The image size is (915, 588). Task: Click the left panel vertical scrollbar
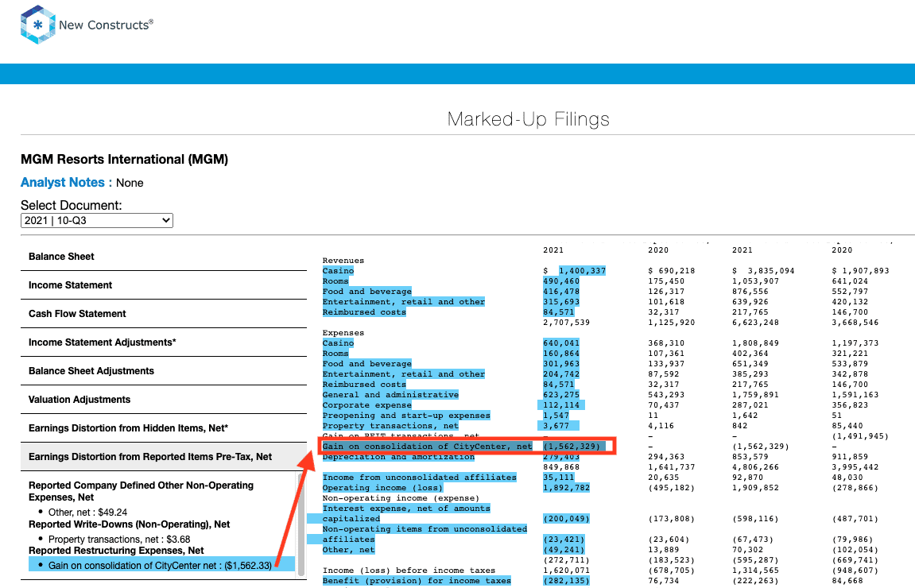tap(302, 524)
